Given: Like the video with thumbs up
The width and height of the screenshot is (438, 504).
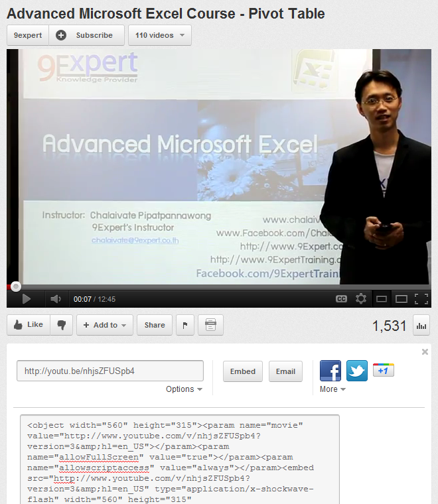Looking at the screenshot, I should 29,325.
